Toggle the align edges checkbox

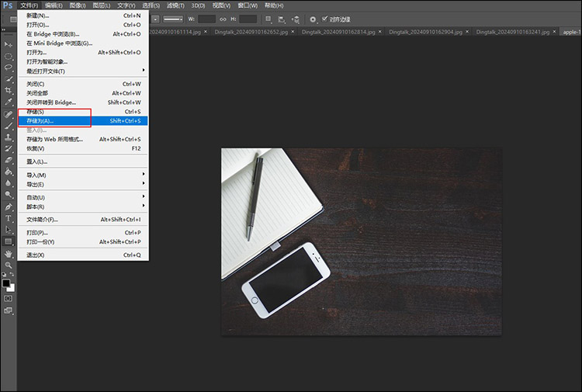325,19
